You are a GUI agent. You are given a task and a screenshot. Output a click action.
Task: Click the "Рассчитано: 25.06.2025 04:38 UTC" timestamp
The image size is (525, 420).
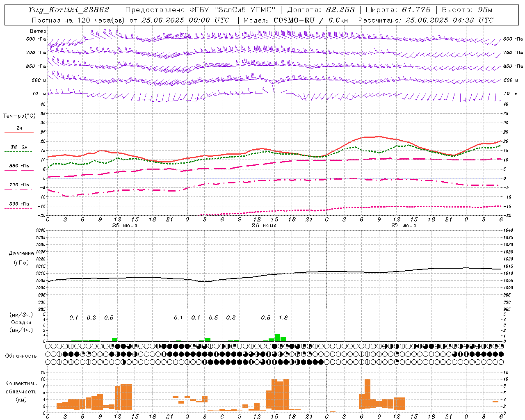(426, 20)
